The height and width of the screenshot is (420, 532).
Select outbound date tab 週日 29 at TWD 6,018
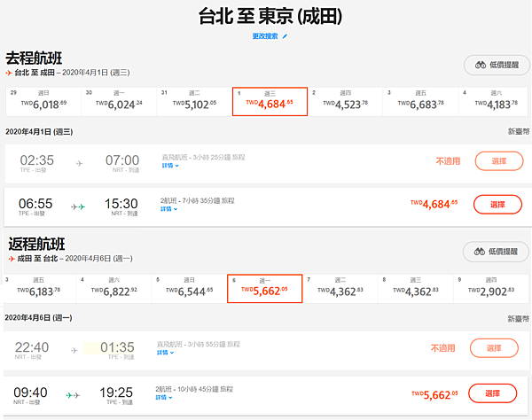click(42, 102)
